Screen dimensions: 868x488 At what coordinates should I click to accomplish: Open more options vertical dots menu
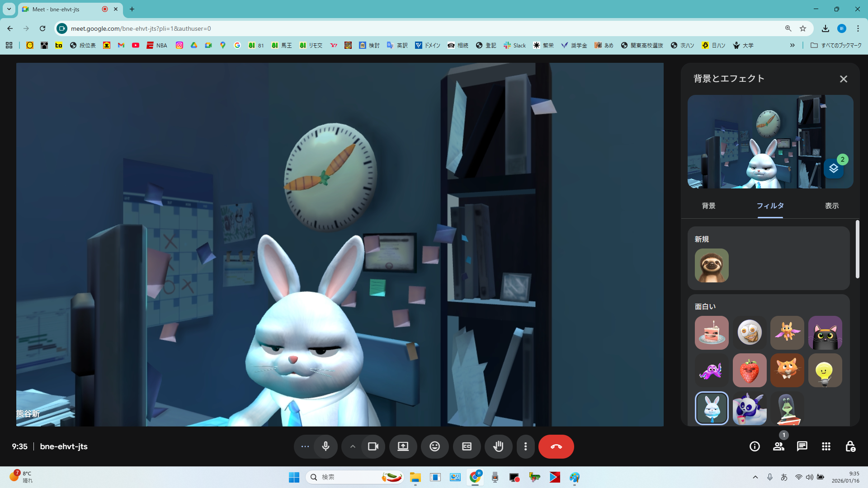click(525, 446)
